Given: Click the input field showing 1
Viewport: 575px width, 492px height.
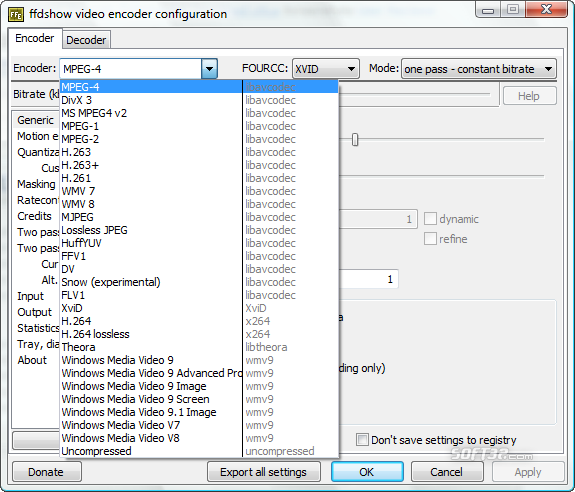Looking at the screenshot, I should [x=368, y=279].
